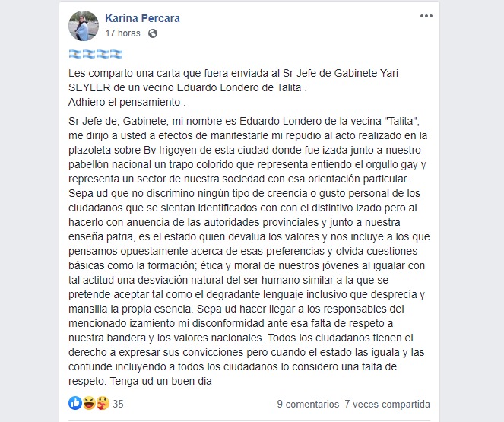Viewport: 504px width, 422px height.
Task: Click the fourth Argentine flag emoji
Action: [x=116, y=54]
